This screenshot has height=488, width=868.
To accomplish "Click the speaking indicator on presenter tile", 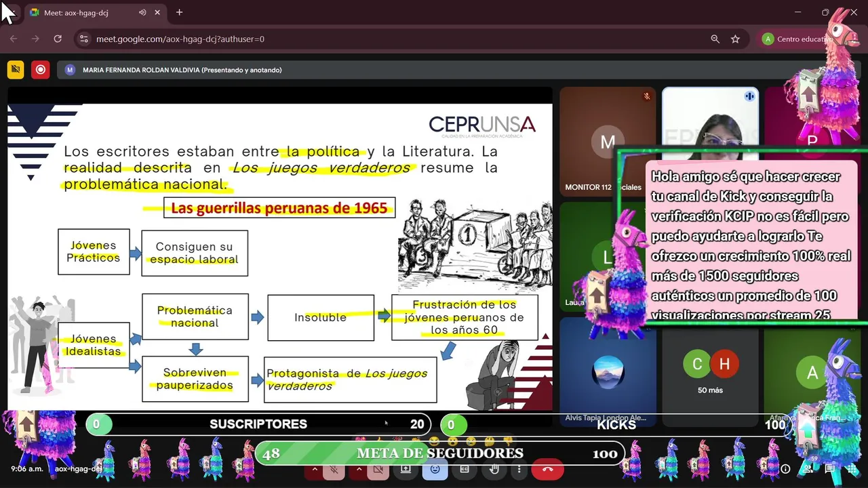I will coord(749,96).
